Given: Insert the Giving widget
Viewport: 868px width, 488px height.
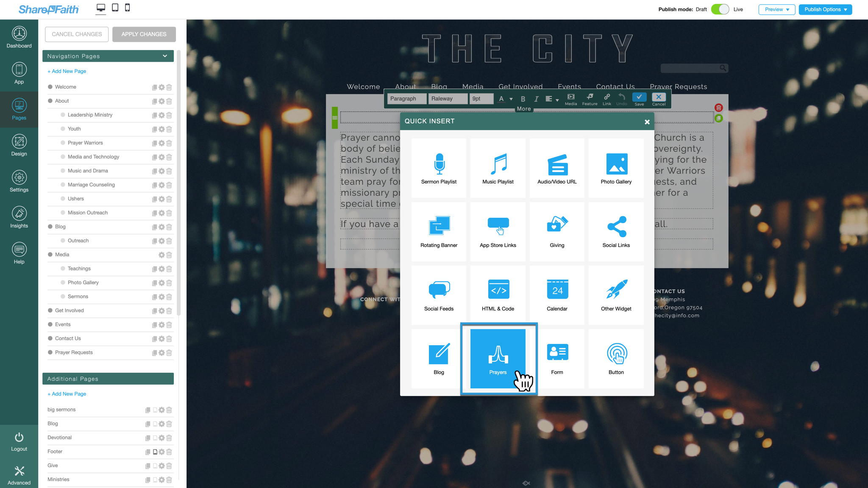Looking at the screenshot, I should [557, 232].
